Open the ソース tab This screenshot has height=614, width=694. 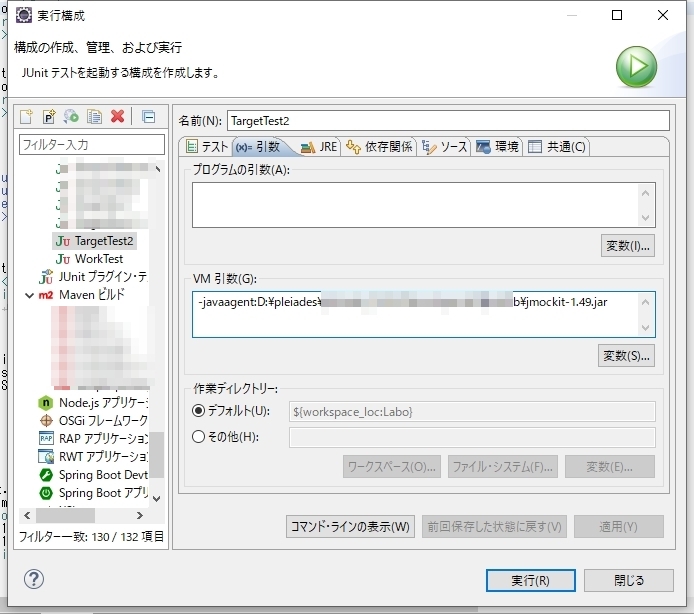point(444,147)
